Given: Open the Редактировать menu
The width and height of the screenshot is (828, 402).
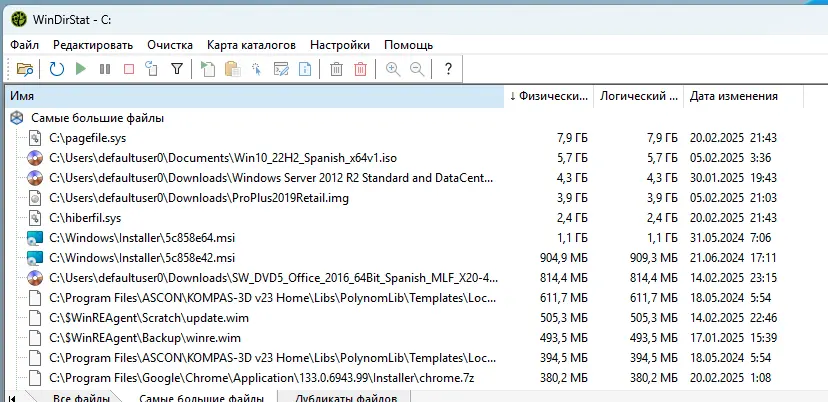Looking at the screenshot, I should (93, 45).
